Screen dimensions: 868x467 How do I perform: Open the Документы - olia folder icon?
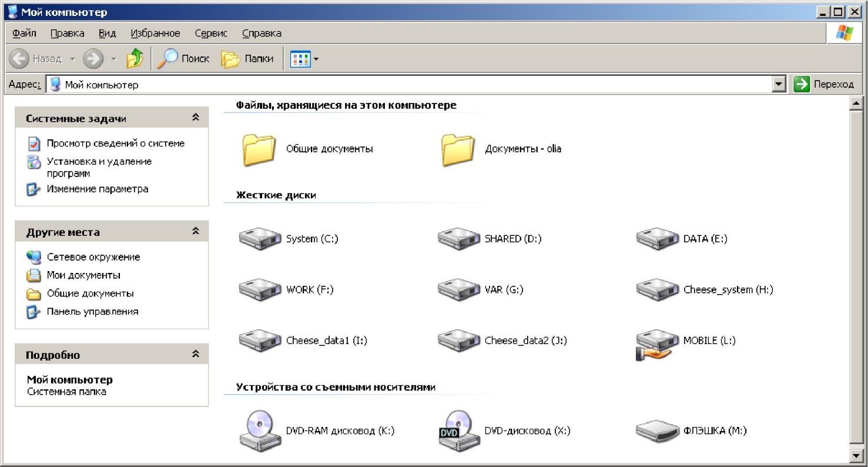click(x=458, y=149)
